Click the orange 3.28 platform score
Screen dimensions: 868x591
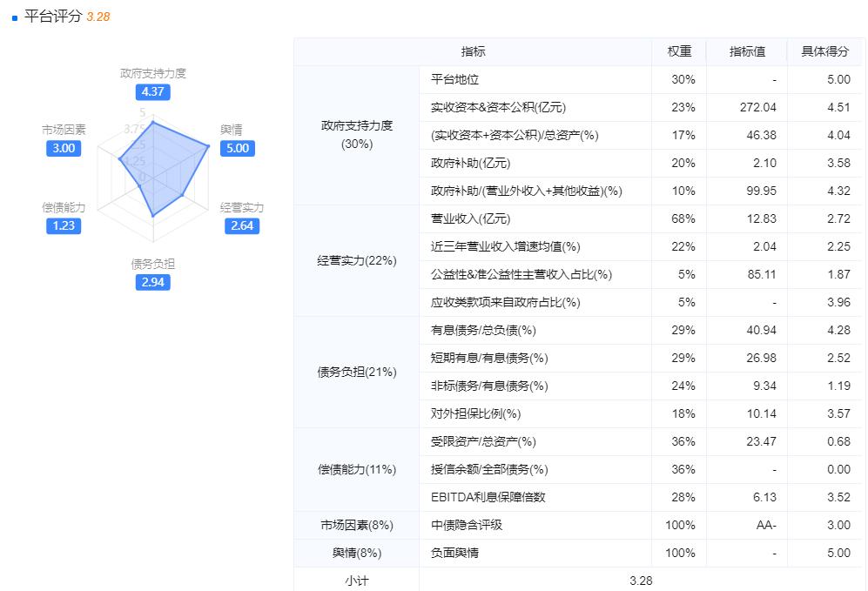pos(98,17)
